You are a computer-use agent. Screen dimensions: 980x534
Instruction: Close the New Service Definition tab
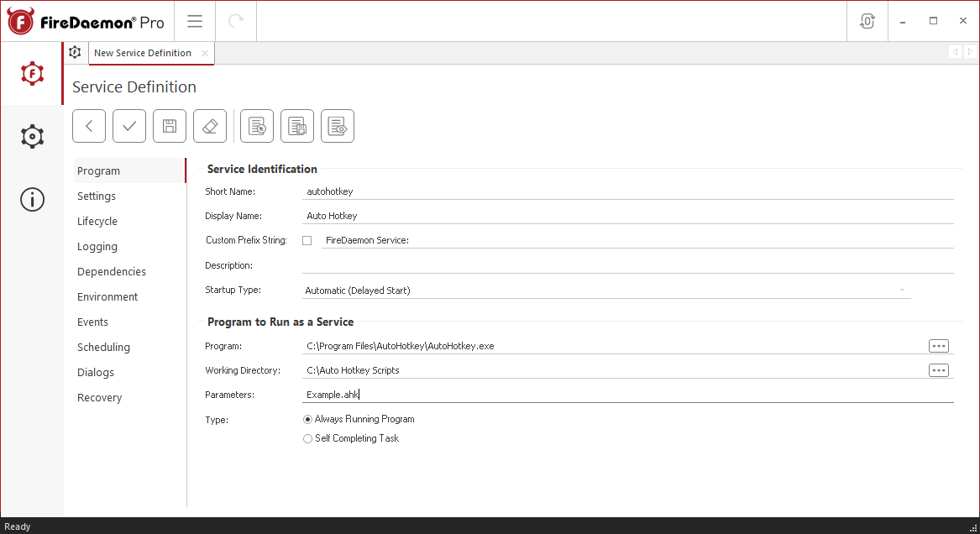pyautogui.click(x=205, y=53)
